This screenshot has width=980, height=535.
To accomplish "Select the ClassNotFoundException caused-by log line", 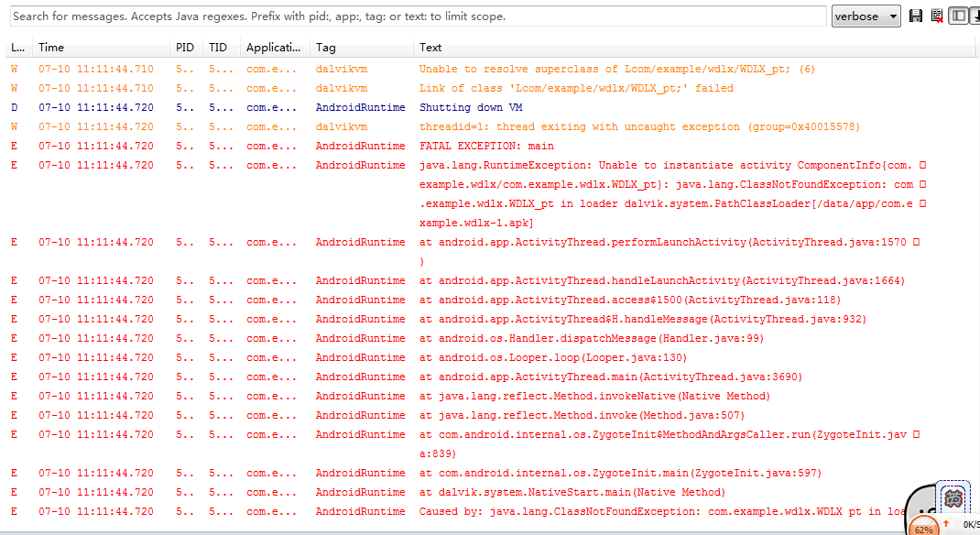I will click(550, 511).
